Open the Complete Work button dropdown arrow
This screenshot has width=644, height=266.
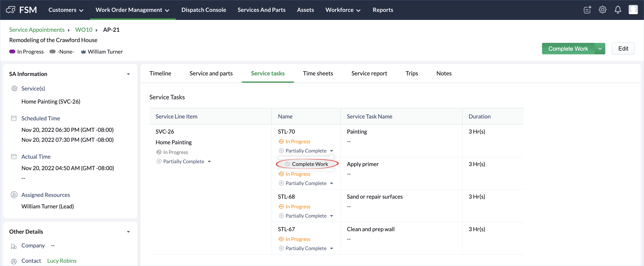[600, 49]
